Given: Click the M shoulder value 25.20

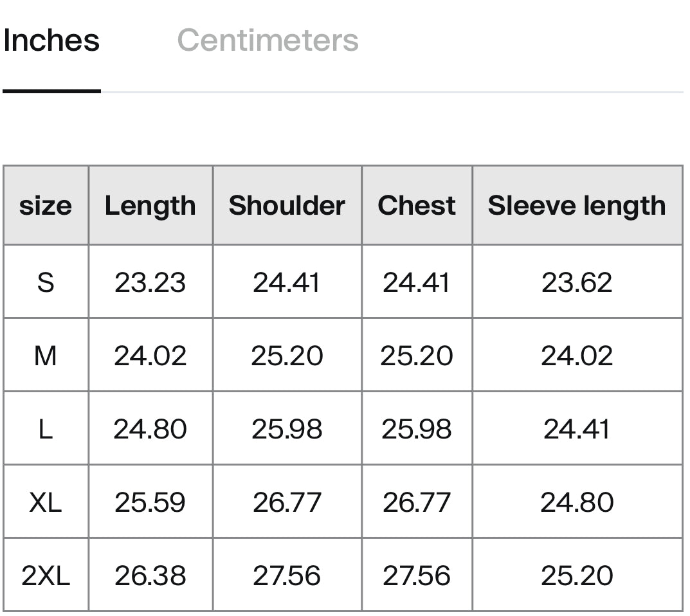Looking at the screenshot, I should 287,356.
